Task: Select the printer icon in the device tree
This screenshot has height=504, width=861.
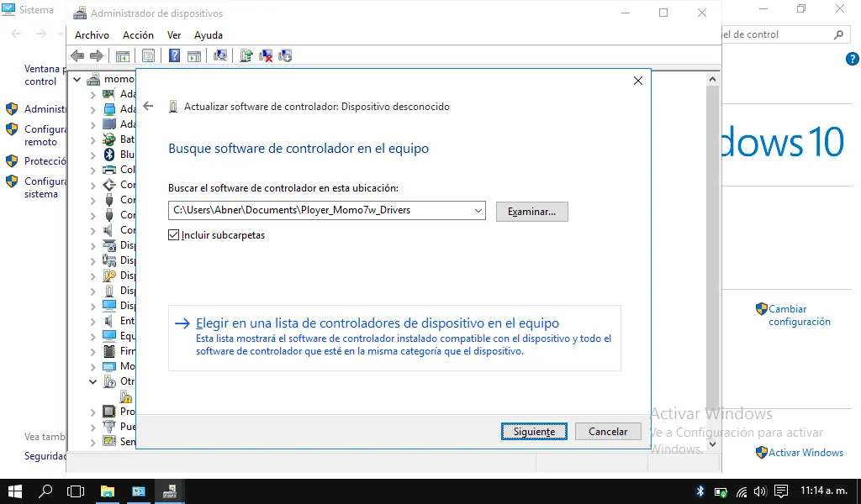Action: (x=109, y=170)
